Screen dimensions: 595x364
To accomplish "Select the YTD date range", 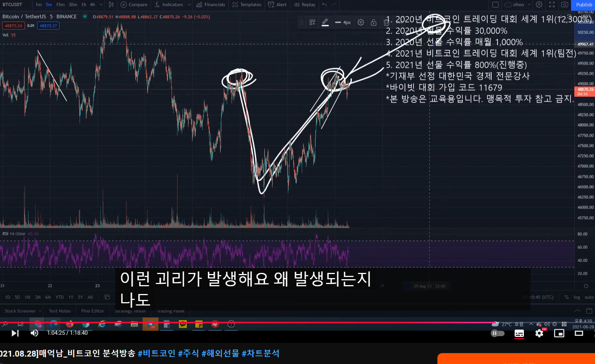I will 59,297.
